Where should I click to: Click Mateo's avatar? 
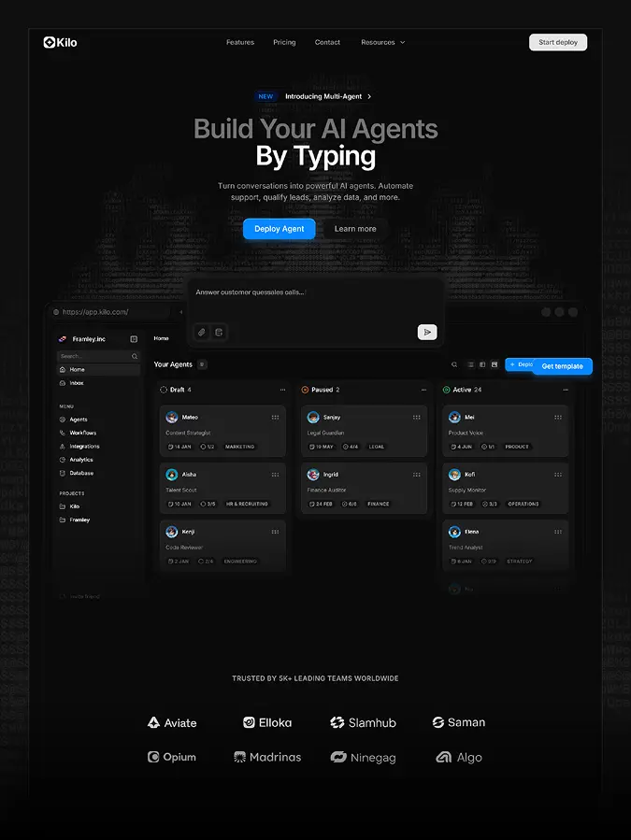(x=172, y=418)
